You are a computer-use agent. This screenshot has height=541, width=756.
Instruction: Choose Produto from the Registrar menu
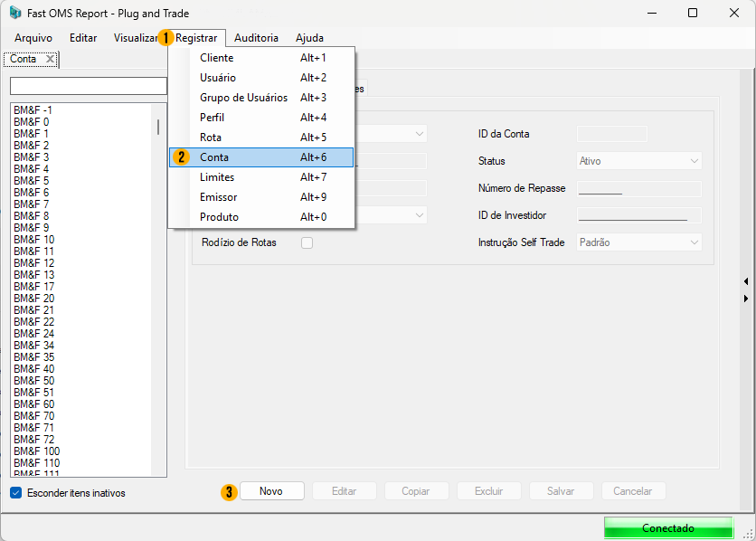point(261,217)
